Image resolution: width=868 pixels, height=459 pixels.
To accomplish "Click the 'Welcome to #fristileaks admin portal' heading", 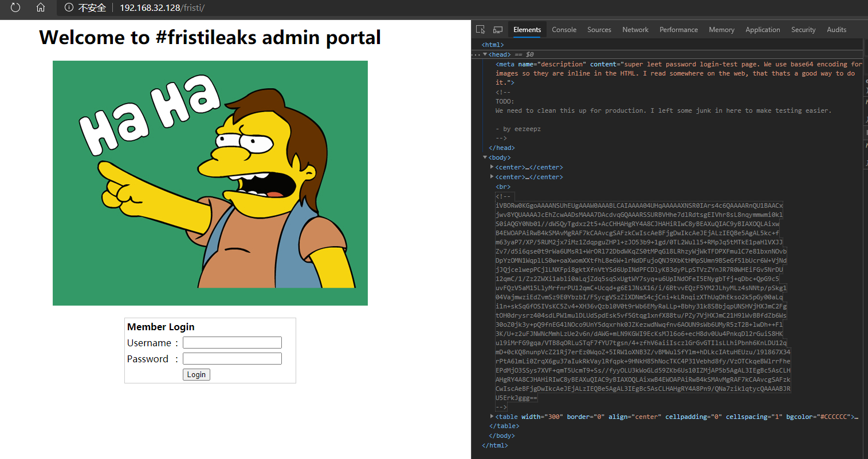I will (x=210, y=37).
